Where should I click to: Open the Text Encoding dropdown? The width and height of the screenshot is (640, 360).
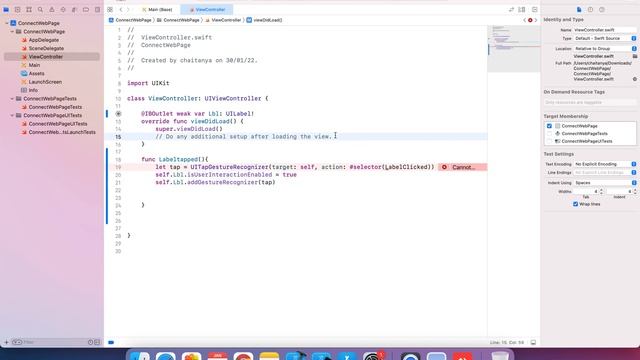[605, 164]
